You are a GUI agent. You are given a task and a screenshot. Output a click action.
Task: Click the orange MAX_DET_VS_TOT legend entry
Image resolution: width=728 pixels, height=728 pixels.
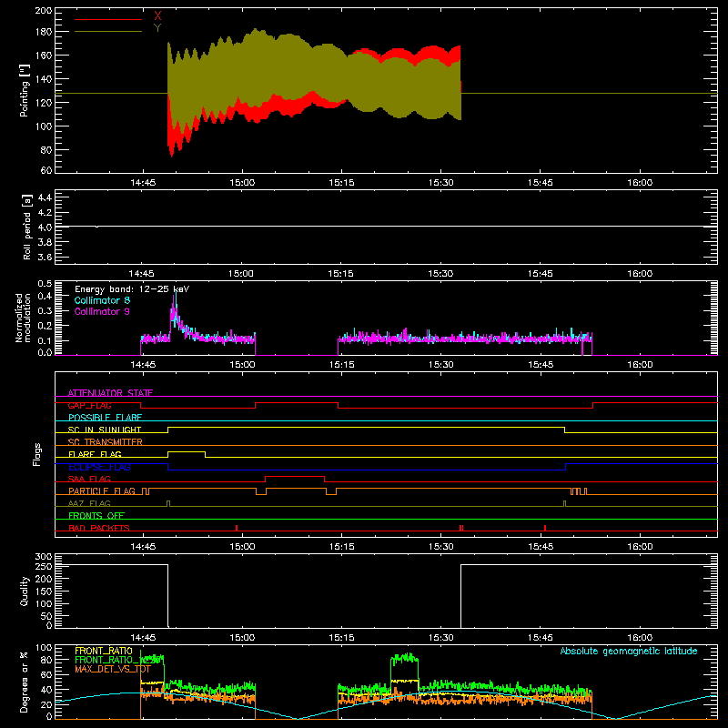pos(113,669)
